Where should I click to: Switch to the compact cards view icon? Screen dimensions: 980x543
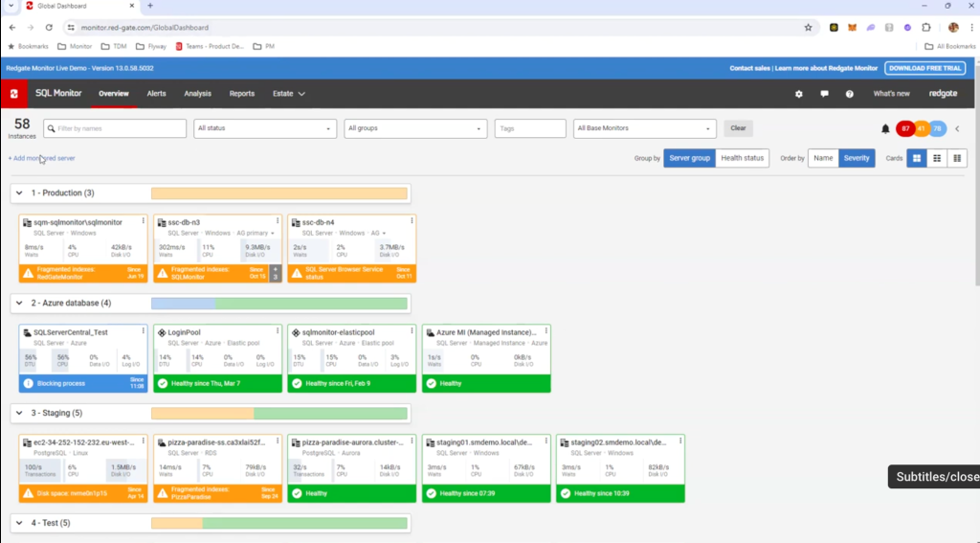pos(957,158)
